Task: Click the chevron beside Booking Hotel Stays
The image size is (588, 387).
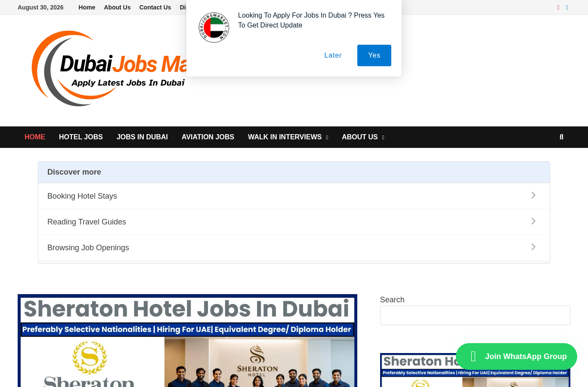Action: (x=533, y=196)
